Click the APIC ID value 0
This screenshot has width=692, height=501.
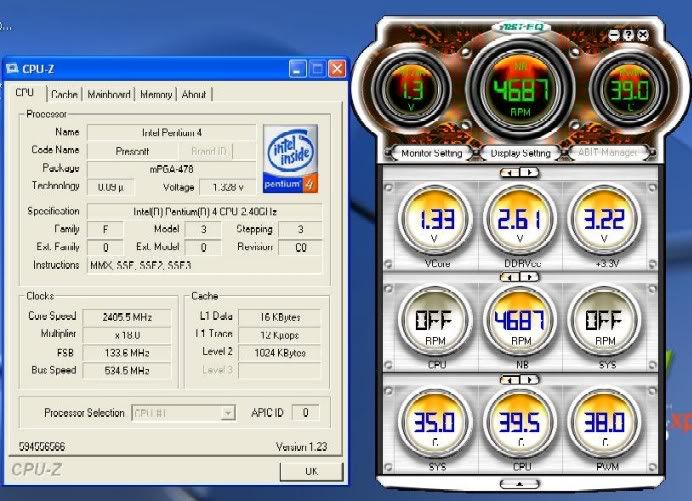point(305,413)
